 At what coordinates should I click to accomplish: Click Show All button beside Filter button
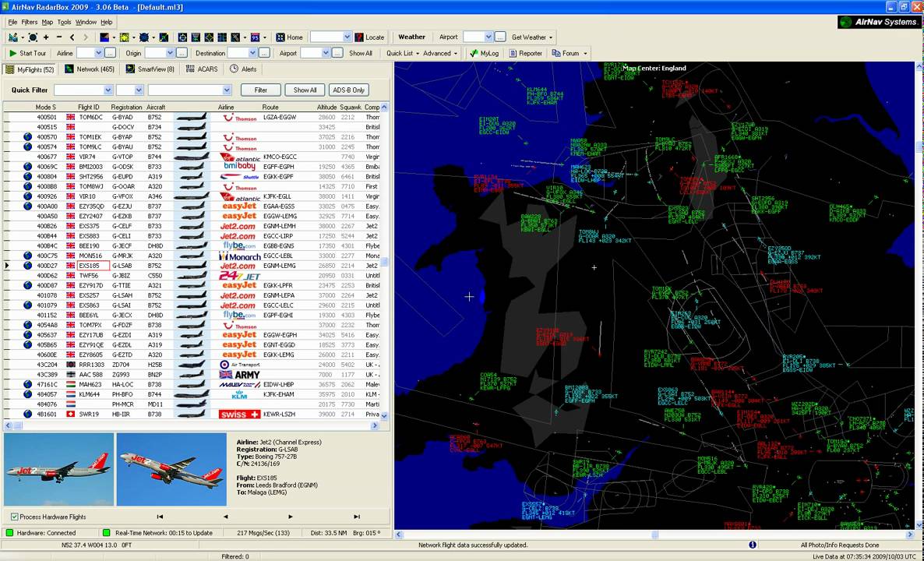(305, 90)
